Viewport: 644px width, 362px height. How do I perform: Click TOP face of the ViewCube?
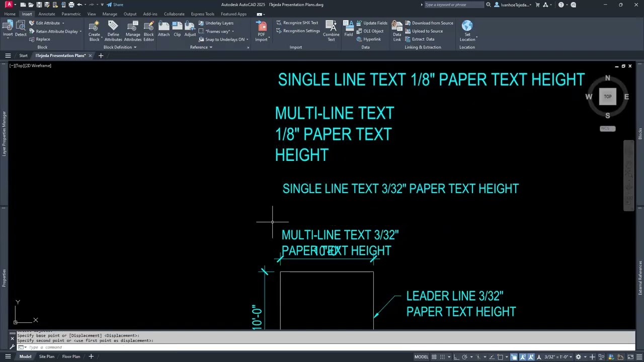[x=608, y=97]
